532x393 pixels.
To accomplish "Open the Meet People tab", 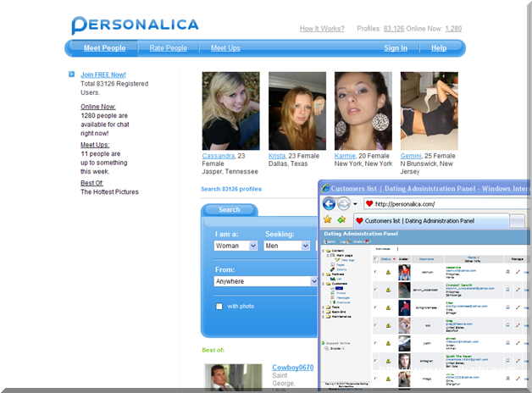I will click(x=104, y=47).
